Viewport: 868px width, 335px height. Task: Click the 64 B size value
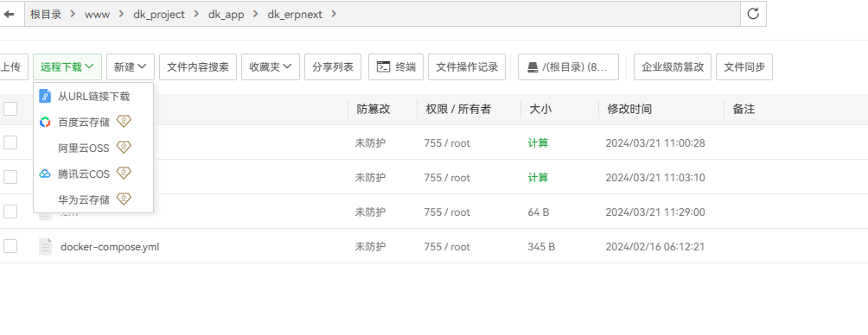coord(539,212)
